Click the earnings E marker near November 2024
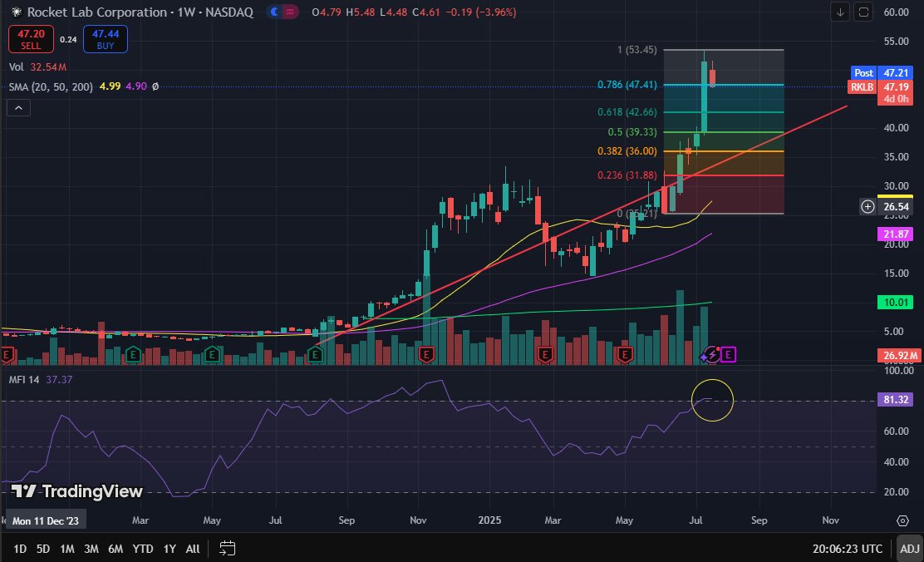924x562 pixels. 426,354
